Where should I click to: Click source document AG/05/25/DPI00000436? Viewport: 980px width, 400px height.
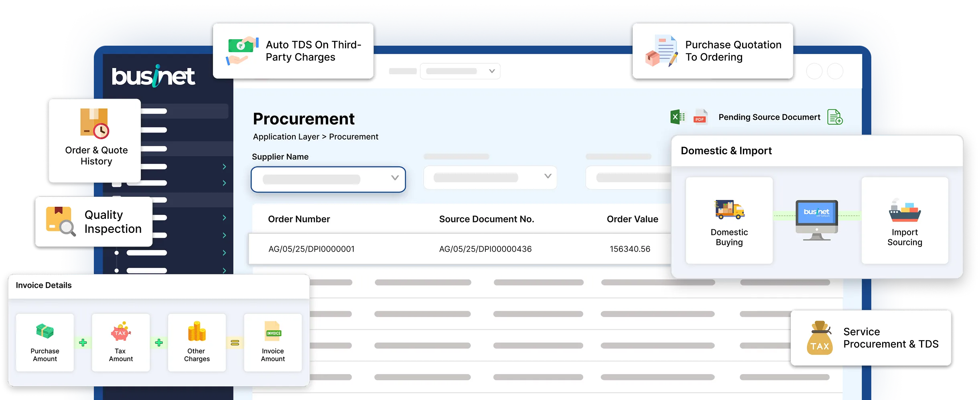coord(485,249)
